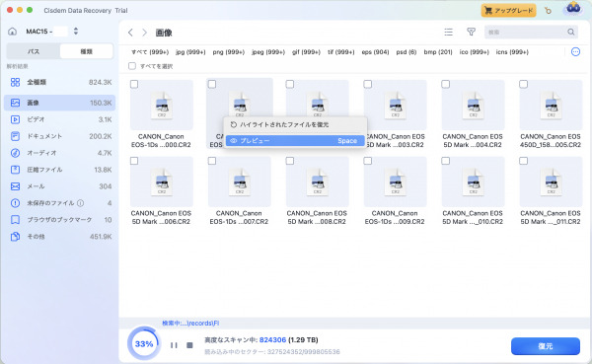Viewport: 592px width, 364px height.
Task: Go forward with the right arrow
Action: click(x=144, y=33)
